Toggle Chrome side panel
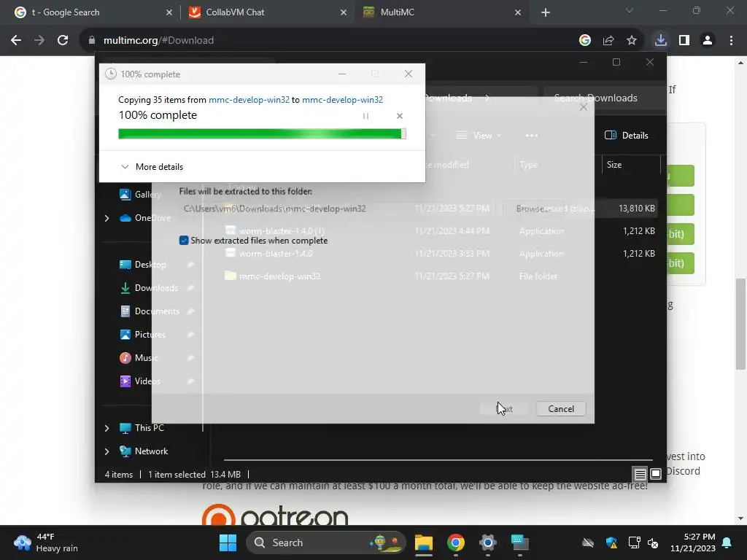747x560 pixels. pos(684,41)
